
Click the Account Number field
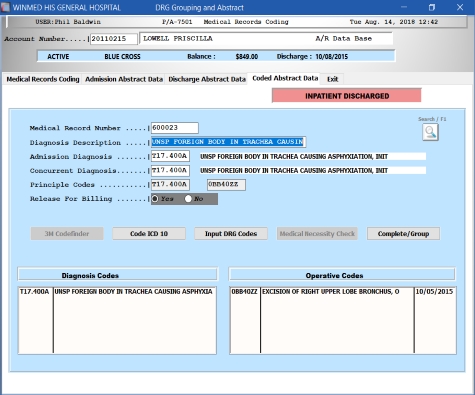point(114,39)
